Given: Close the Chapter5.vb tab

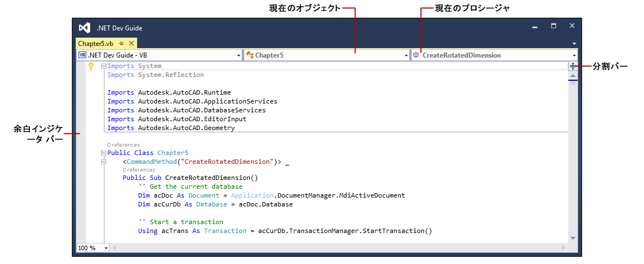Looking at the screenshot, I should [x=132, y=43].
